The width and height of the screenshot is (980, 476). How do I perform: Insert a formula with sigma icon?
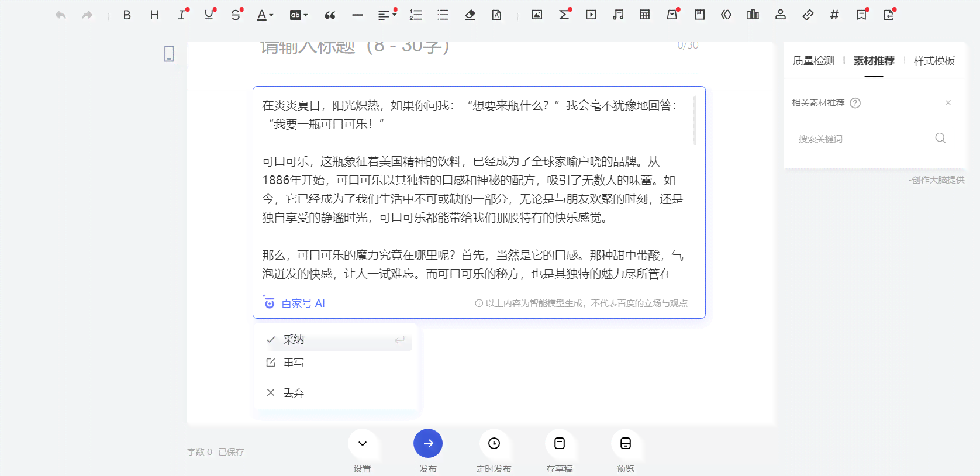565,15
